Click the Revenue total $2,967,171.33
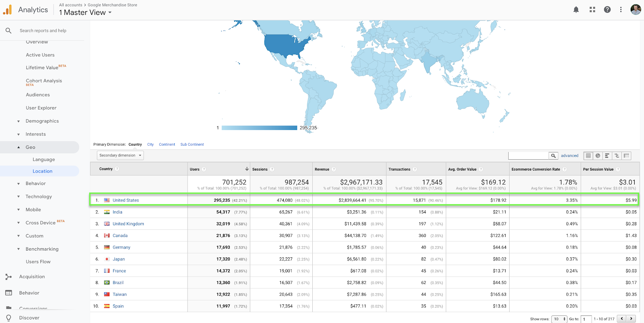The width and height of the screenshot is (644, 323). pyautogui.click(x=361, y=182)
